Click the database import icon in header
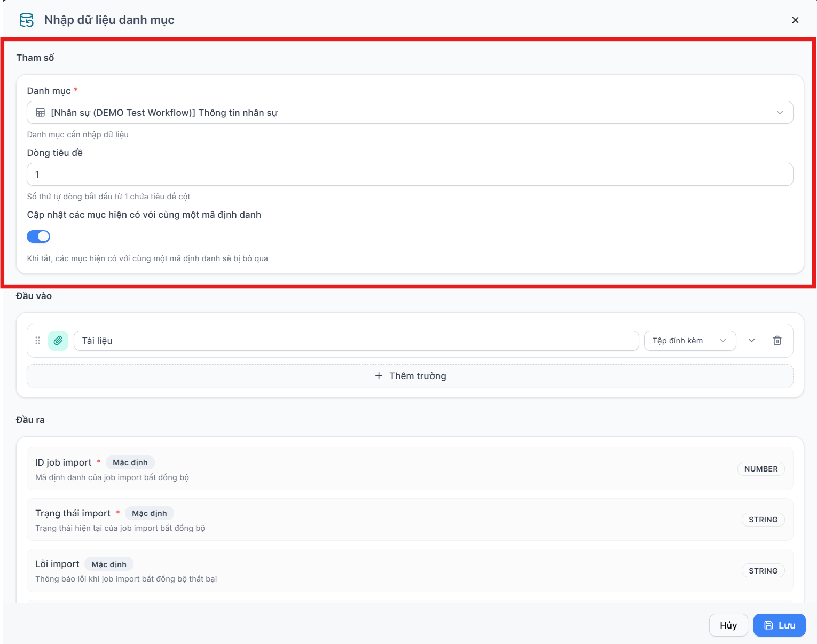Screen dimensions: 817x644 point(26,20)
